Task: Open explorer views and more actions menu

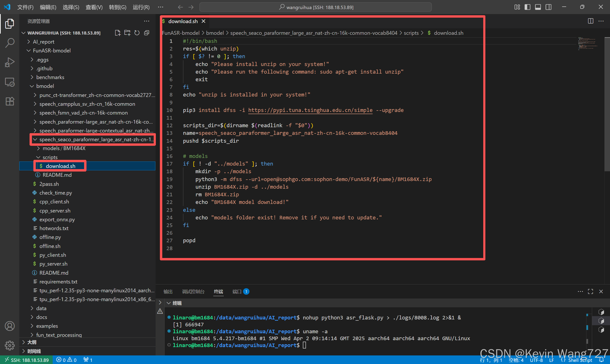Action: point(147,21)
